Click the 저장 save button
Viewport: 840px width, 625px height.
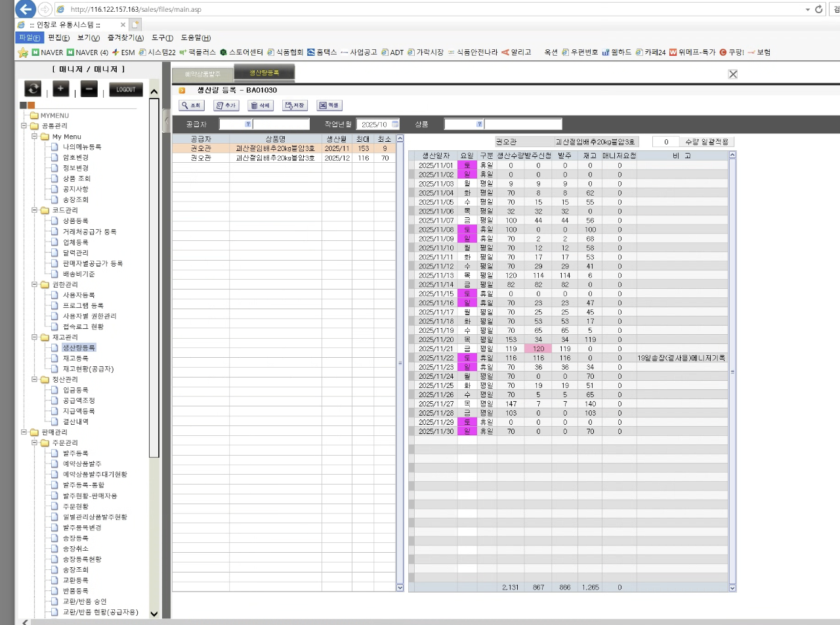pyautogui.click(x=295, y=105)
